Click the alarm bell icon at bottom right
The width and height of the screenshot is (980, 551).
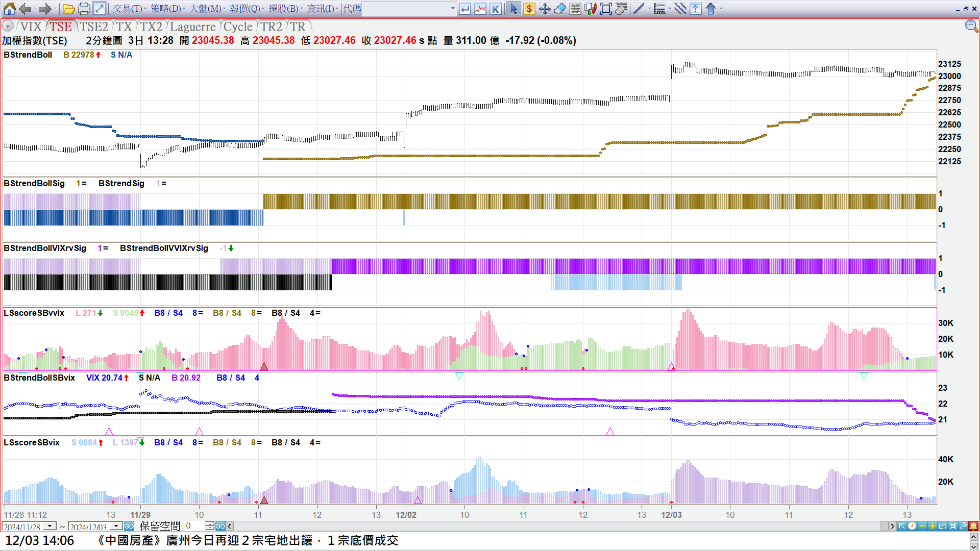[x=973, y=526]
